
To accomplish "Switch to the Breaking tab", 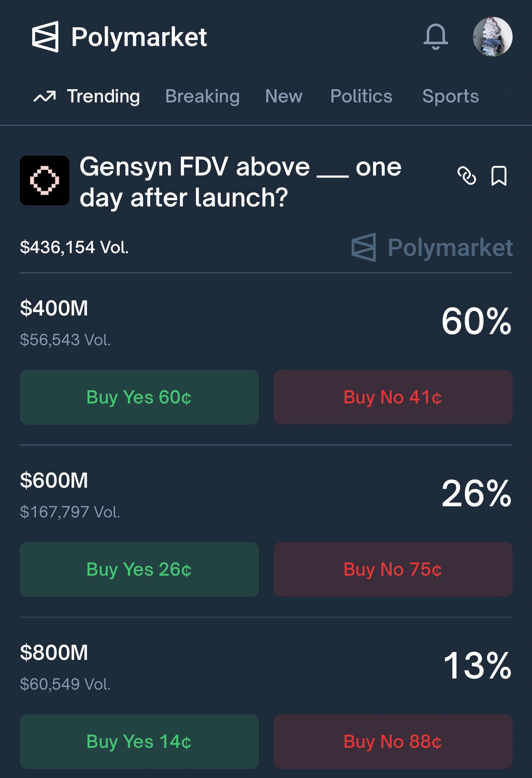I will pyautogui.click(x=202, y=96).
